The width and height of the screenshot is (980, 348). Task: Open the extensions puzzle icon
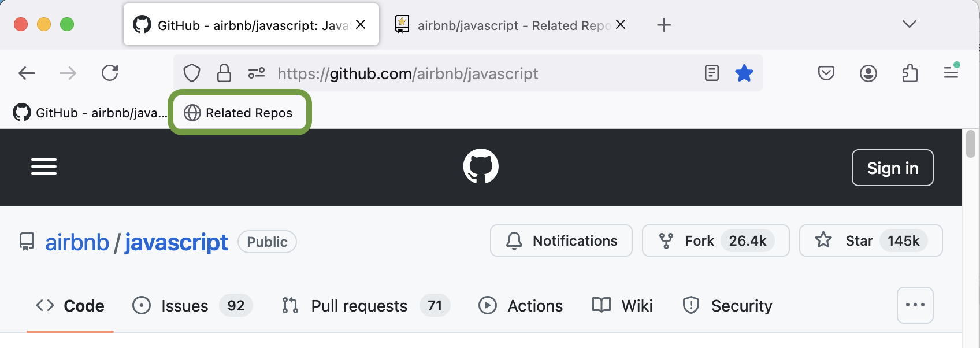910,73
